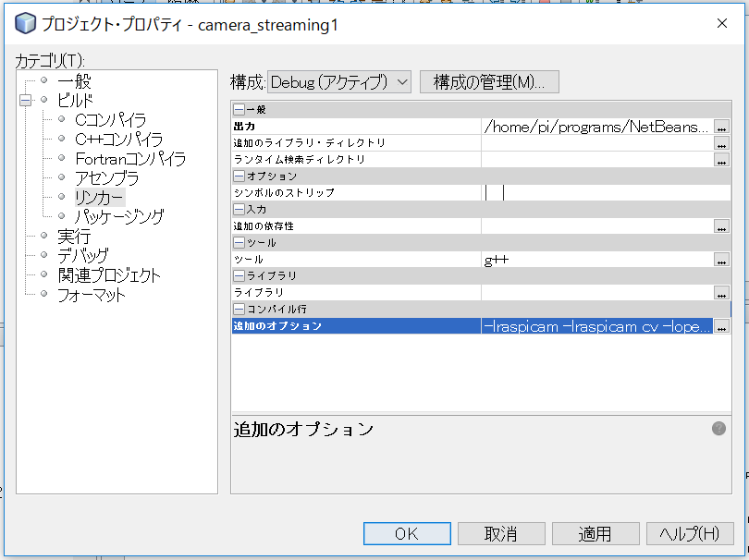Screen dimensions: 749x560
Task: Open the ... icon for 追加のオプション
Action: [721, 325]
